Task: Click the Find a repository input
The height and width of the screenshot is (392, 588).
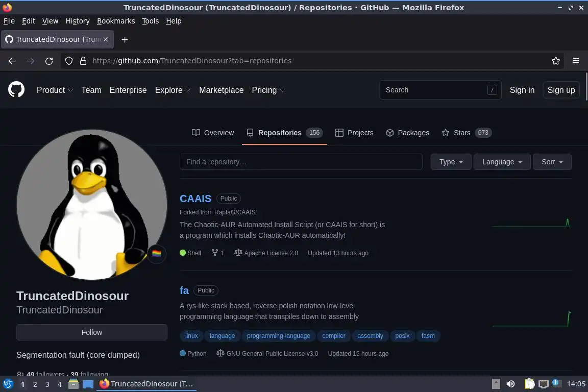Action: pyautogui.click(x=301, y=162)
